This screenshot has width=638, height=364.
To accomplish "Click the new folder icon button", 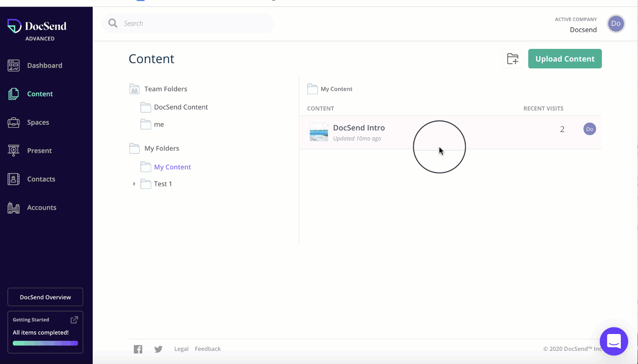I will coord(513,59).
